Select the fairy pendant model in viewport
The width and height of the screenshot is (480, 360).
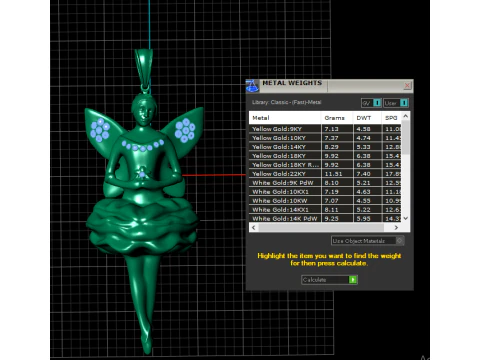pos(143,203)
